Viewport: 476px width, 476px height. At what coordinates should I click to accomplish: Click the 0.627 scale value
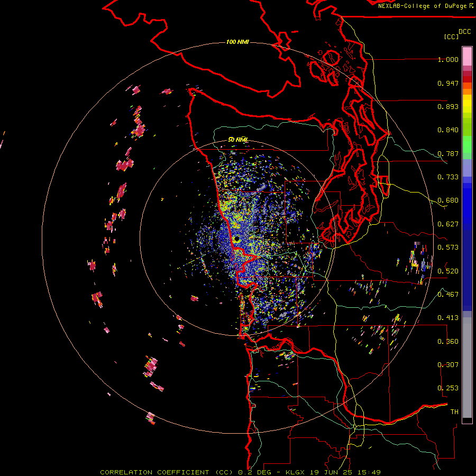pyautogui.click(x=448, y=224)
